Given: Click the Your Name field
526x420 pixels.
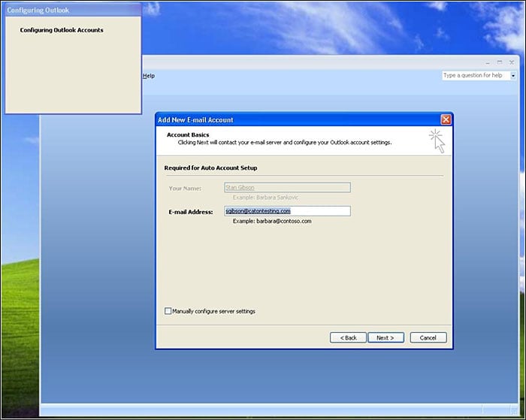Looking at the screenshot, I should coord(287,187).
